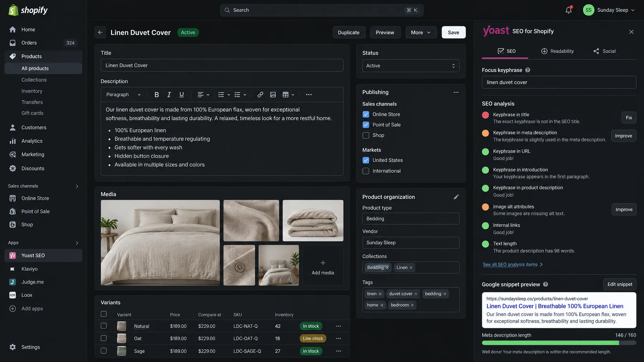This screenshot has height=362, width=644.
Task: Open Focus keyphrase help icon
Action: point(527,70)
